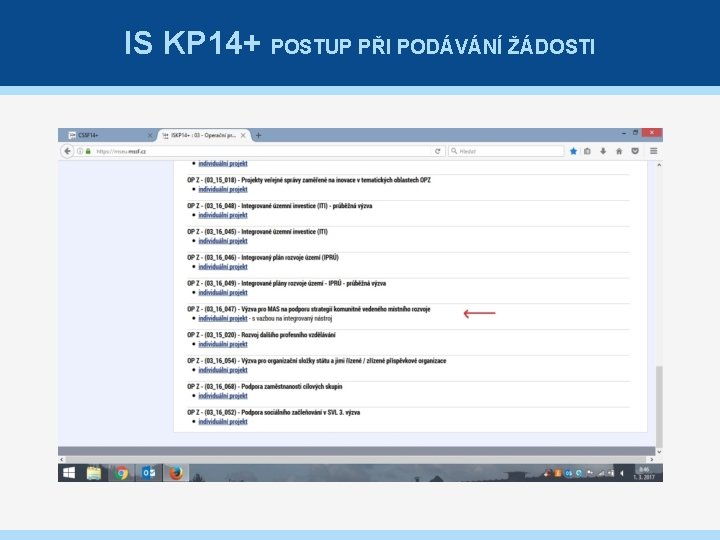The image size is (720, 540).
Task: Go to the browser home icon
Action: click(x=619, y=151)
